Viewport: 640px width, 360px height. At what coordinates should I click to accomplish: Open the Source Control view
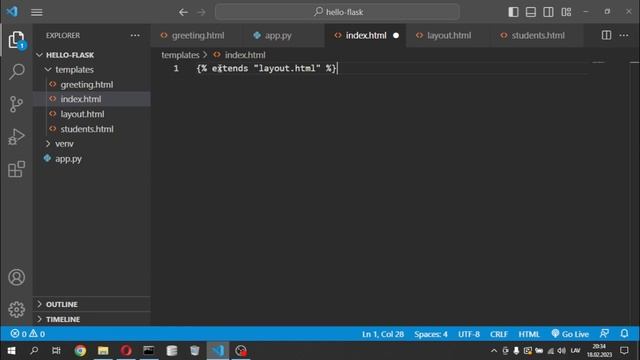coord(16,104)
